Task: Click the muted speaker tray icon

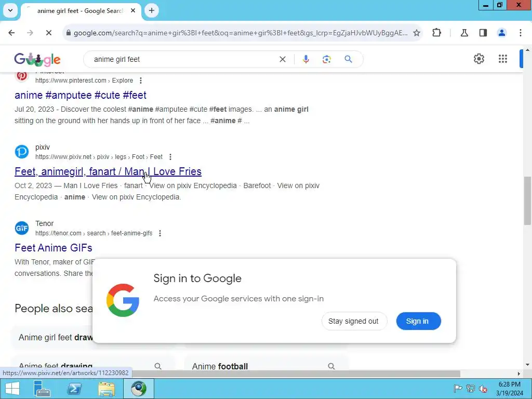Action: click(x=483, y=389)
